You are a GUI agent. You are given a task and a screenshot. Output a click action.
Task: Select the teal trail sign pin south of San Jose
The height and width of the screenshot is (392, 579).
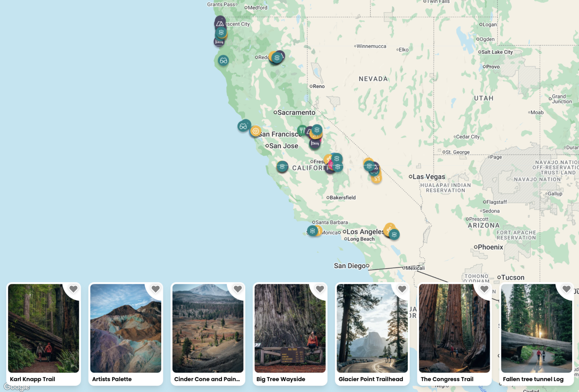click(282, 167)
